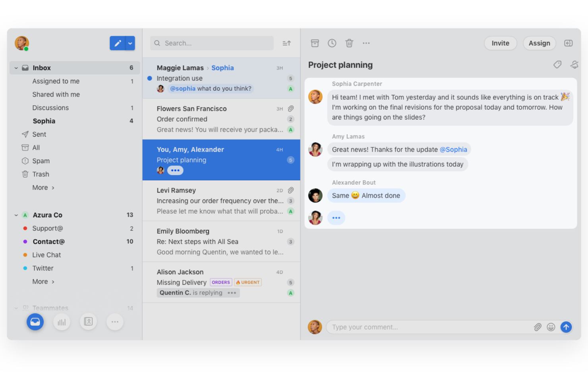Open the emoji picker in the comment bar
Screen dimensions: 588x392
pyautogui.click(x=551, y=327)
